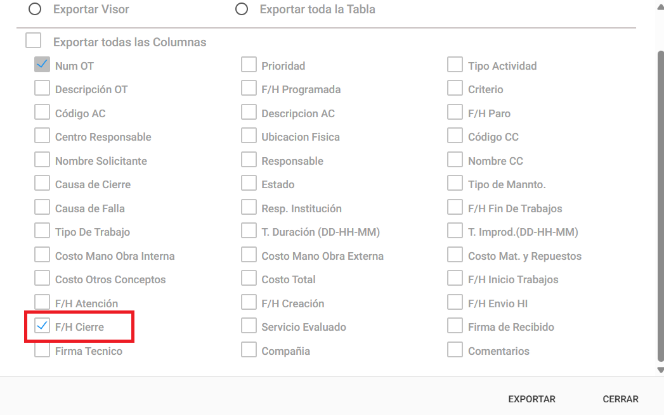This screenshot has width=664, height=415.
Task: Click the EXPORTAR button
Action: pyautogui.click(x=531, y=399)
